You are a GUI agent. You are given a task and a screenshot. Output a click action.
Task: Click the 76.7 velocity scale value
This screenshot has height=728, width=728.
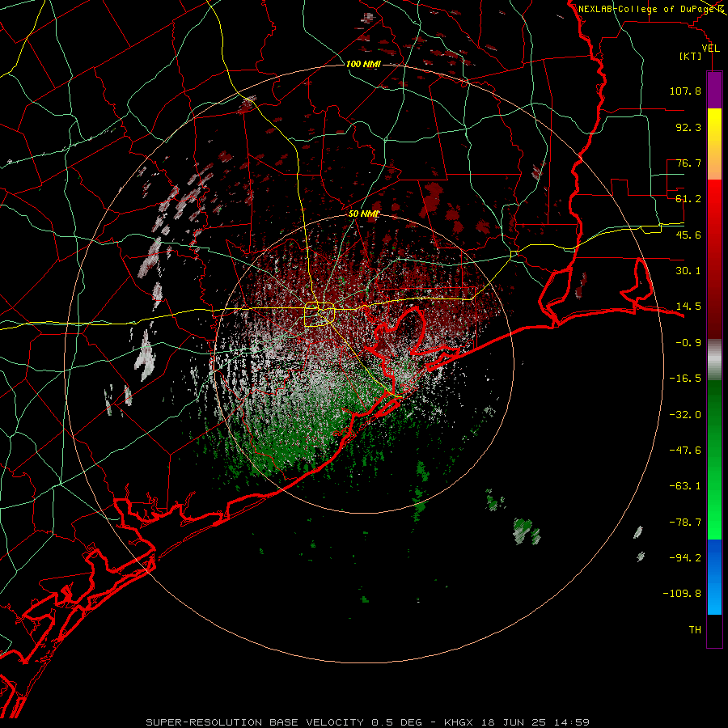click(688, 163)
